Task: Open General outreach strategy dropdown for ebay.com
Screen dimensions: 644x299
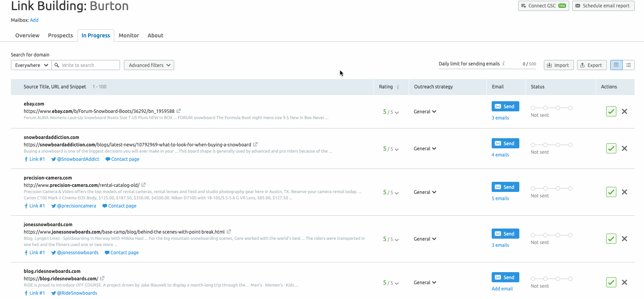Action: [425, 112]
